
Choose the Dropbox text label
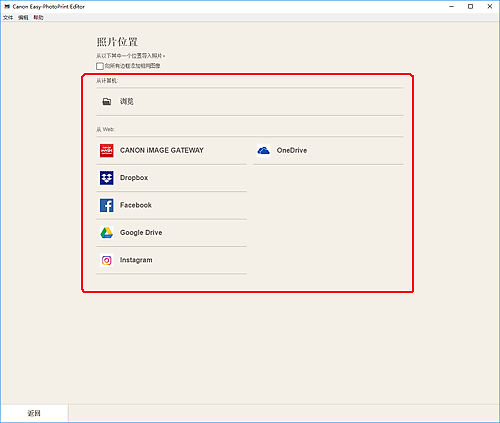pyautogui.click(x=134, y=178)
